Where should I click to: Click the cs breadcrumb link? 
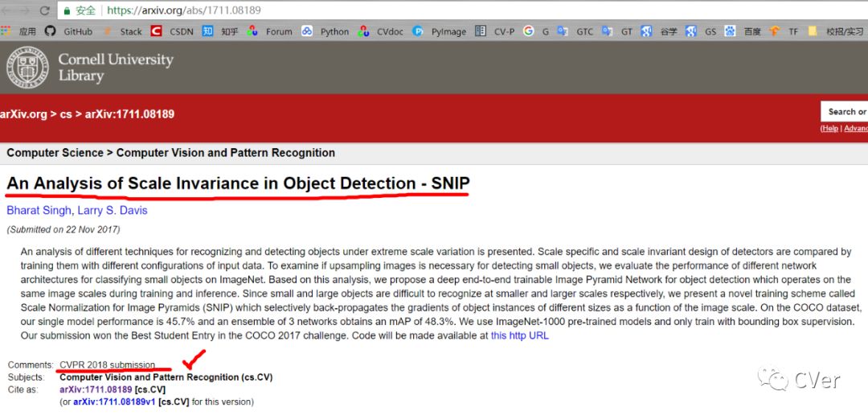66,115
